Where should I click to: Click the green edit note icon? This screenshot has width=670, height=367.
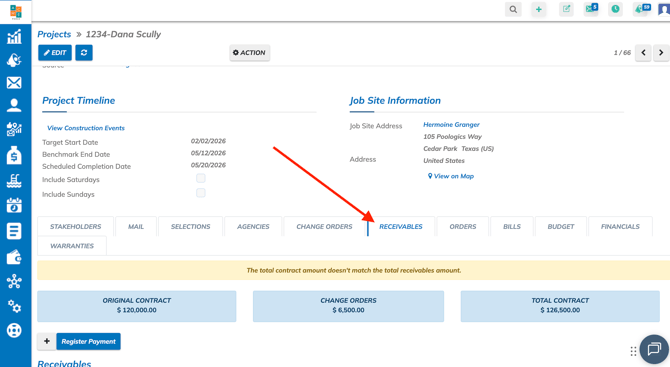pos(566,9)
